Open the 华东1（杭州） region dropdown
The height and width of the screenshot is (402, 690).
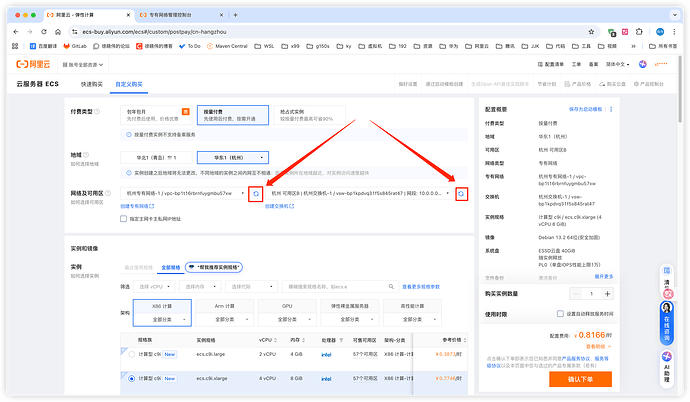(233, 157)
